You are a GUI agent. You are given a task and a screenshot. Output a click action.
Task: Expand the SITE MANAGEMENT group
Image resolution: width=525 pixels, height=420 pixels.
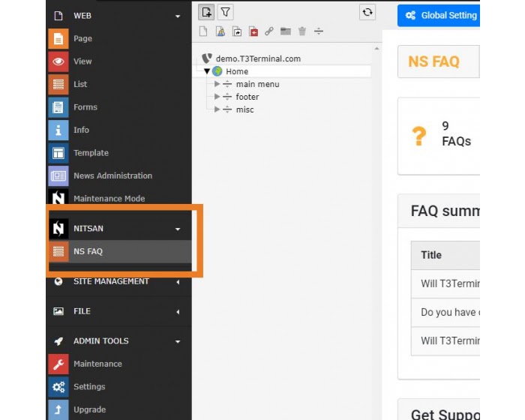pos(178,282)
